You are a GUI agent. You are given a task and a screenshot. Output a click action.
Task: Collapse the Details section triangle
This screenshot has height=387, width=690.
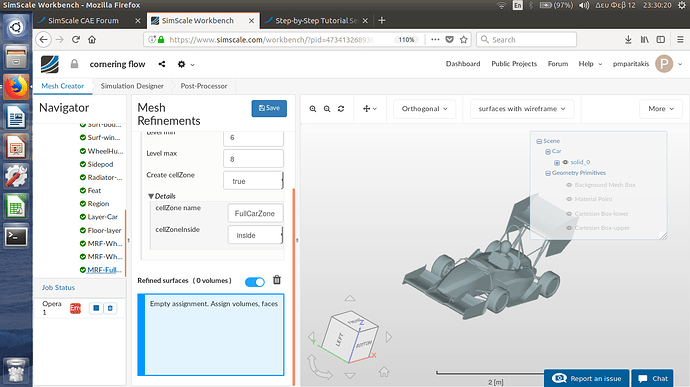point(151,196)
